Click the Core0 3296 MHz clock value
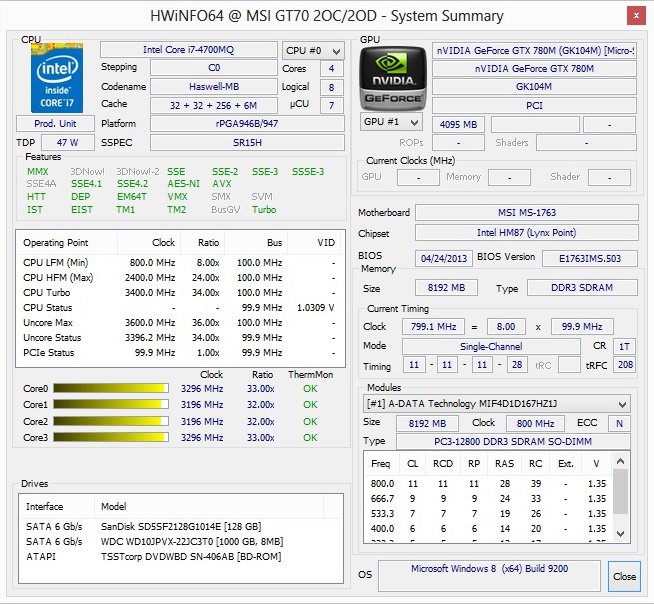 point(202,388)
